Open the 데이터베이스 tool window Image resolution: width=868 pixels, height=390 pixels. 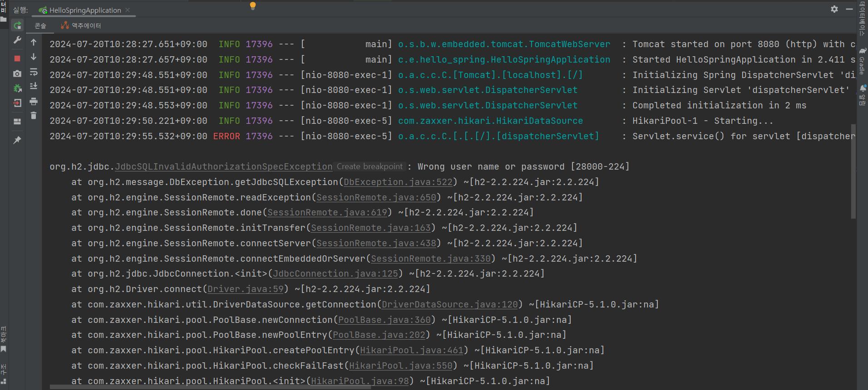pos(862,18)
